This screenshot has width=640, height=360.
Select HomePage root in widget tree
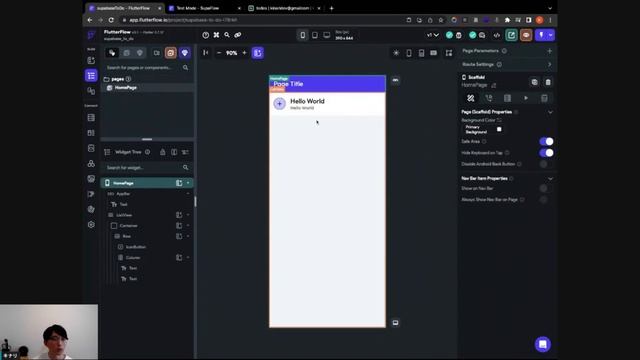click(x=147, y=183)
